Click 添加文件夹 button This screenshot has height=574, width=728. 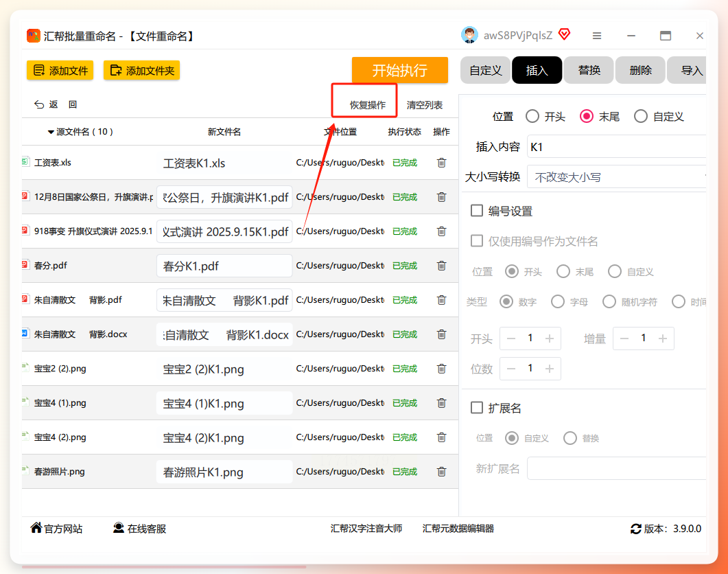[141, 71]
